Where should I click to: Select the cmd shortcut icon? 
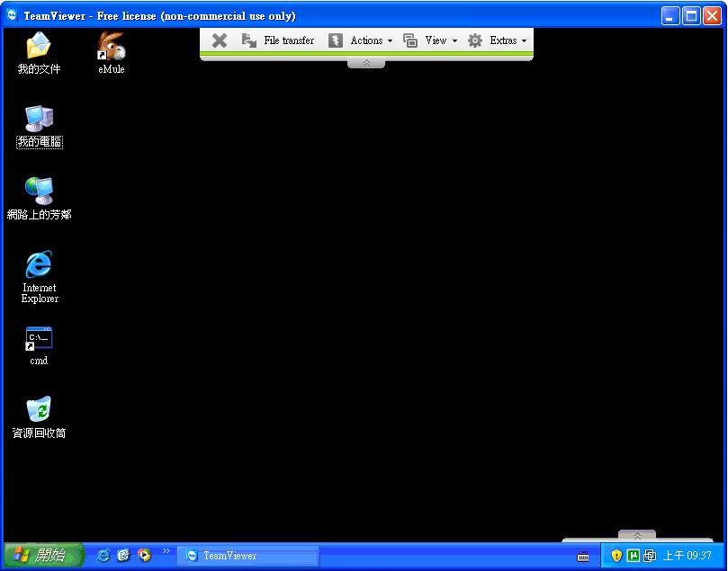(x=39, y=346)
